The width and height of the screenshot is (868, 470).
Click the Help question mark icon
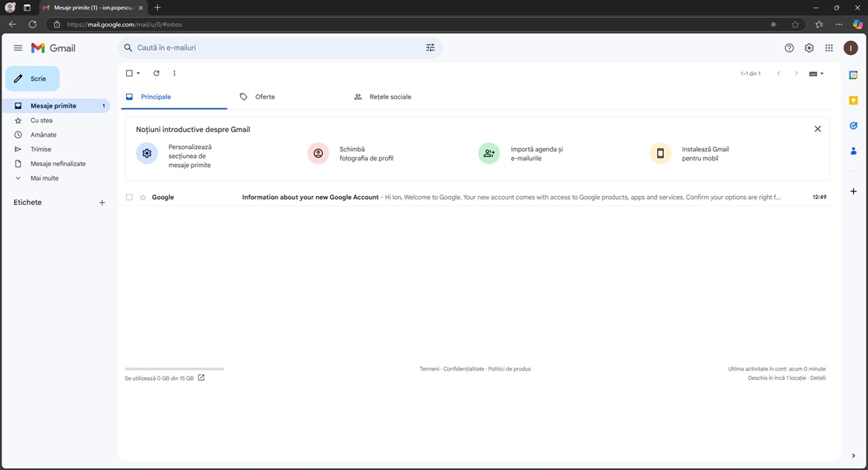click(x=789, y=48)
